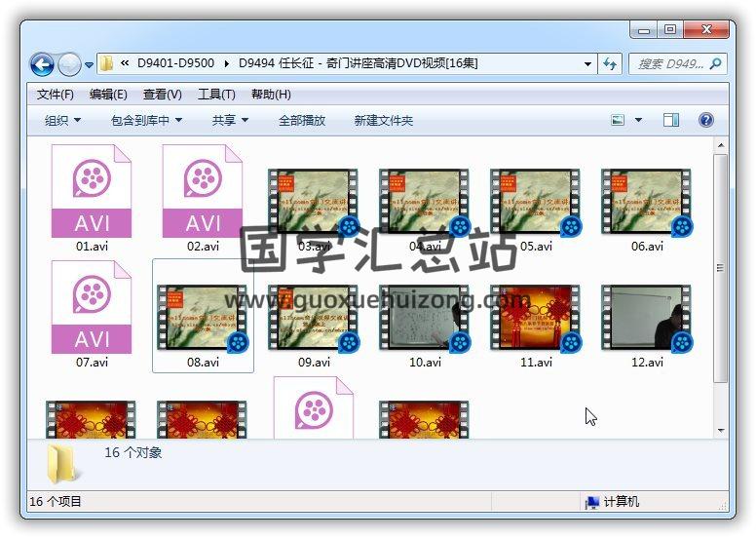The image size is (756, 539).
Task: Open the 工具(T) menu
Action: (216, 95)
